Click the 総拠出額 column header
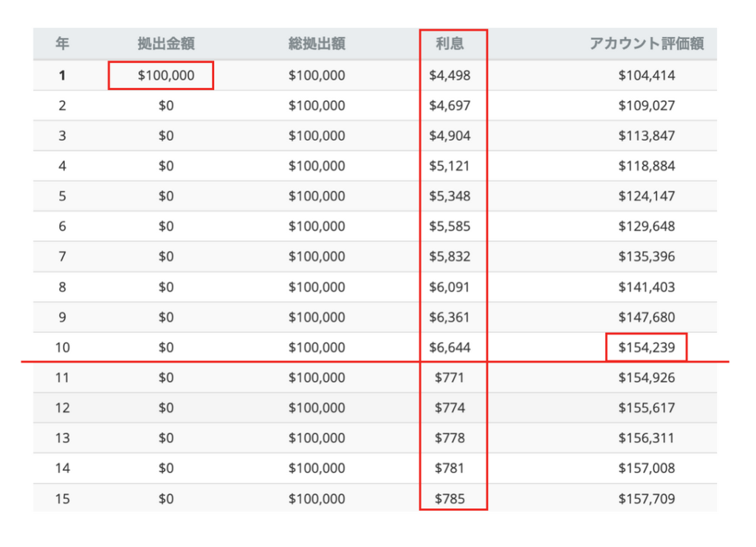The image size is (756, 547). 317,44
